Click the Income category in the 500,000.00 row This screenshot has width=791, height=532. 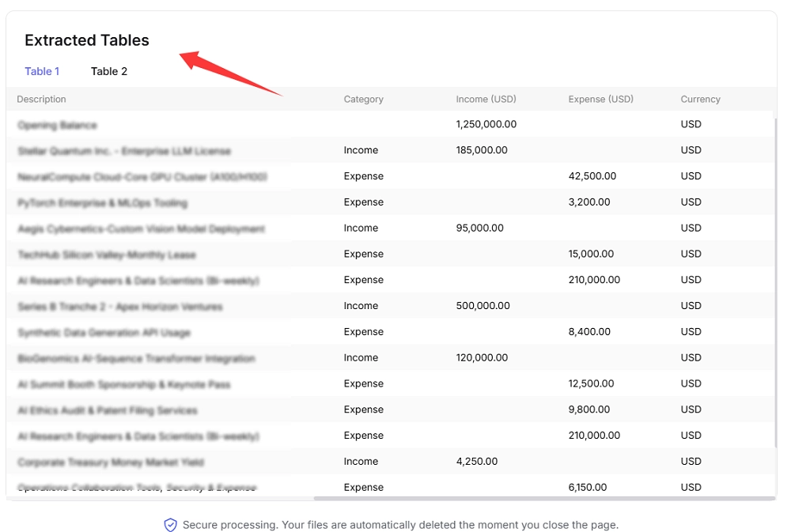pos(361,306)
